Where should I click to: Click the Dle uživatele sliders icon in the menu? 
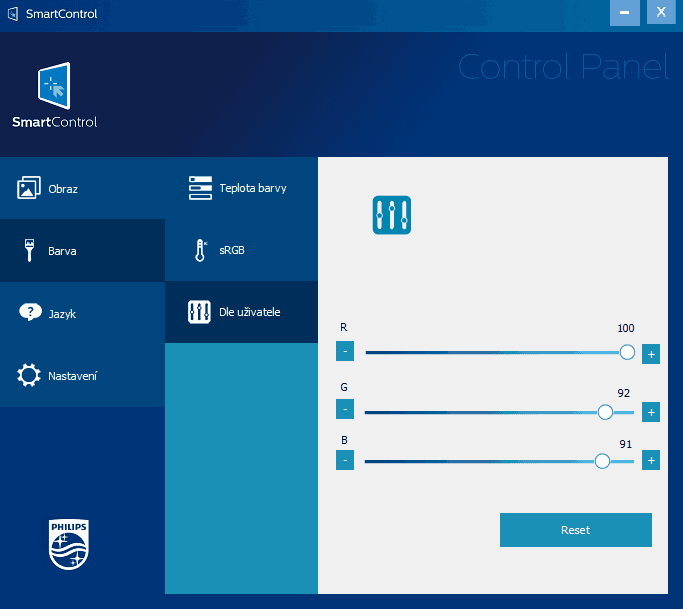click(x=199, y=312)
